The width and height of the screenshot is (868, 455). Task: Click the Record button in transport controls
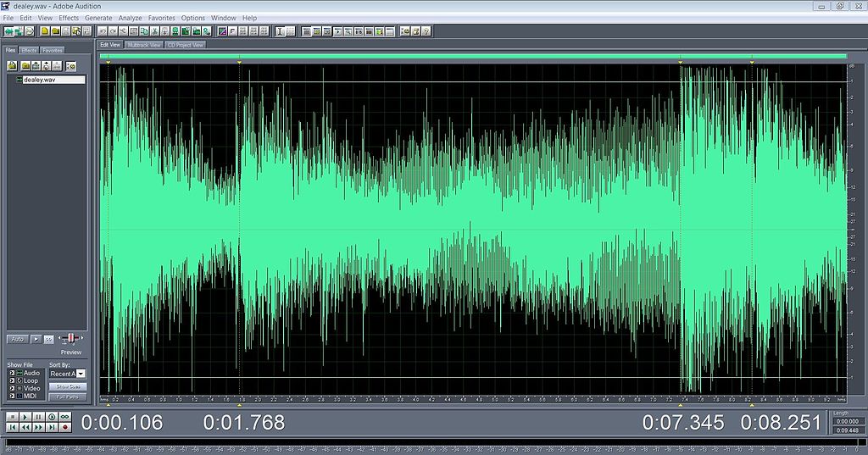(65, 427)
